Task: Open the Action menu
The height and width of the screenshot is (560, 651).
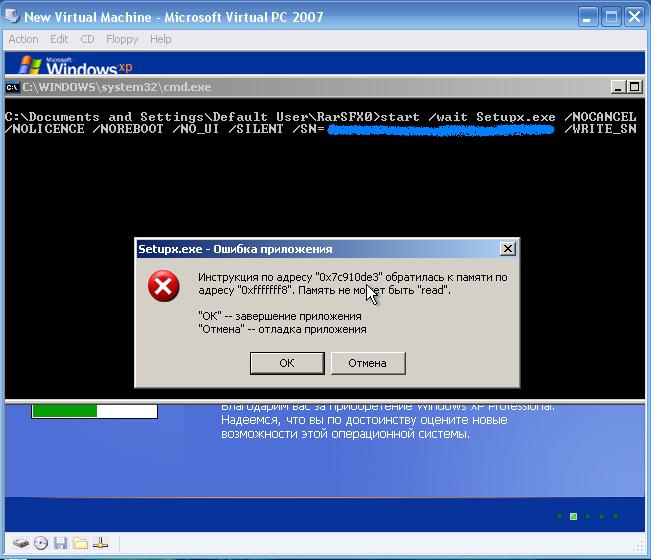Action: [23, 39]
